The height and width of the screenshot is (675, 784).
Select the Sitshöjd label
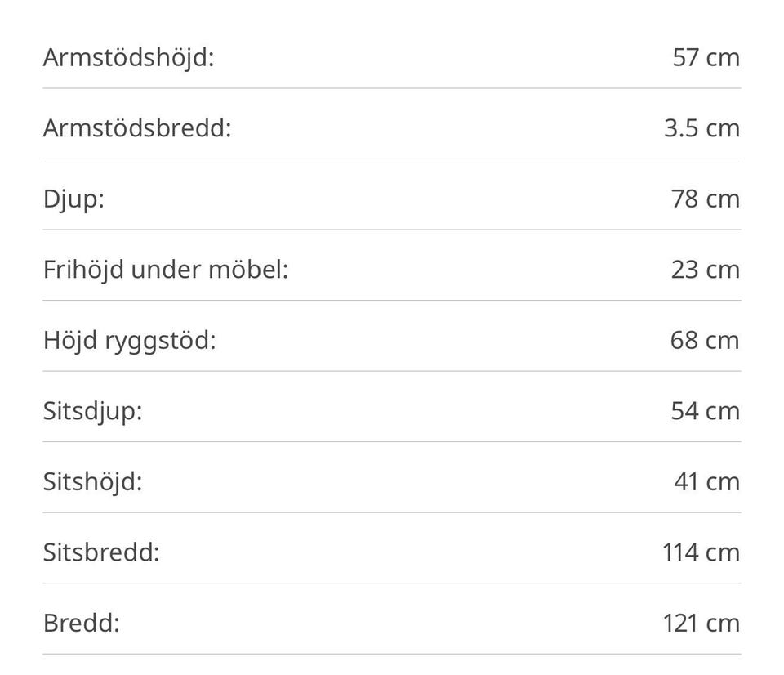point(92,483)
